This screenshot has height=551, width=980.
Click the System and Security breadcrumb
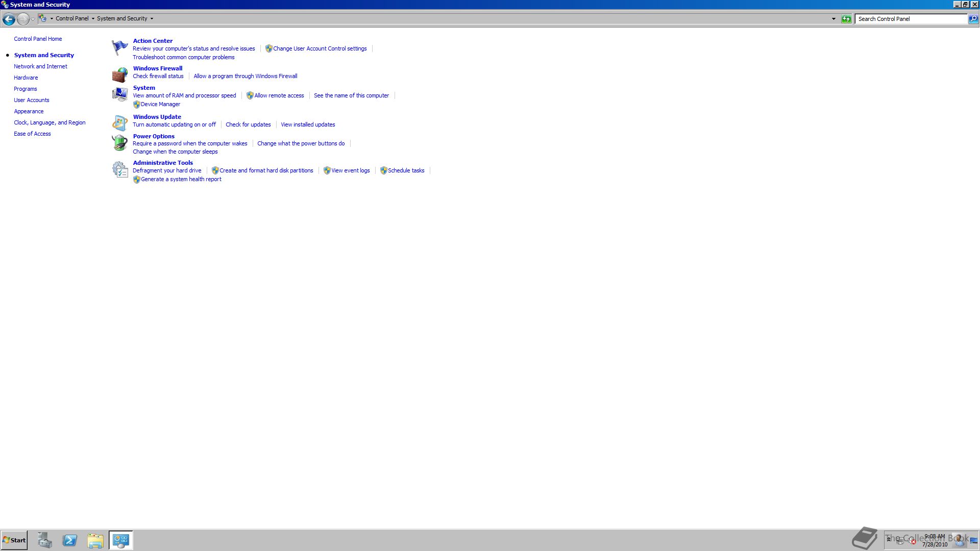point(122,18)
